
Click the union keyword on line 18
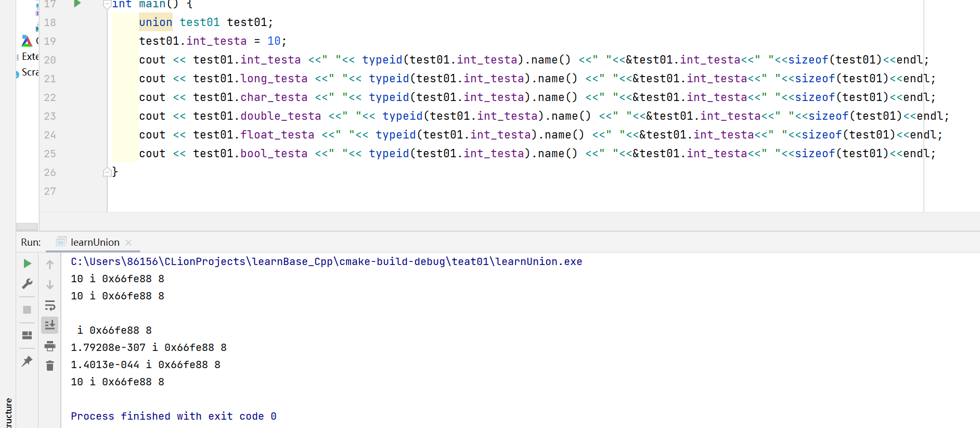point(156,22)
